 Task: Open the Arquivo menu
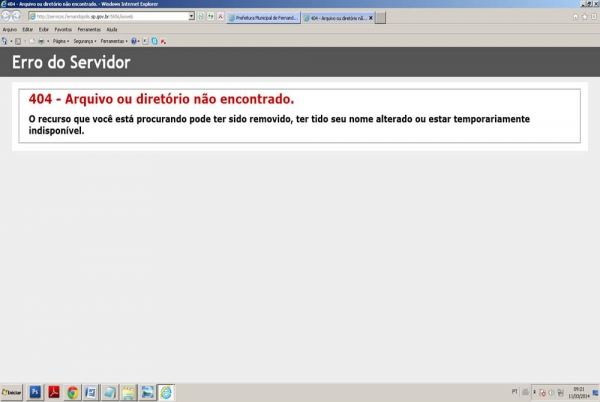(x=10, y=30)
